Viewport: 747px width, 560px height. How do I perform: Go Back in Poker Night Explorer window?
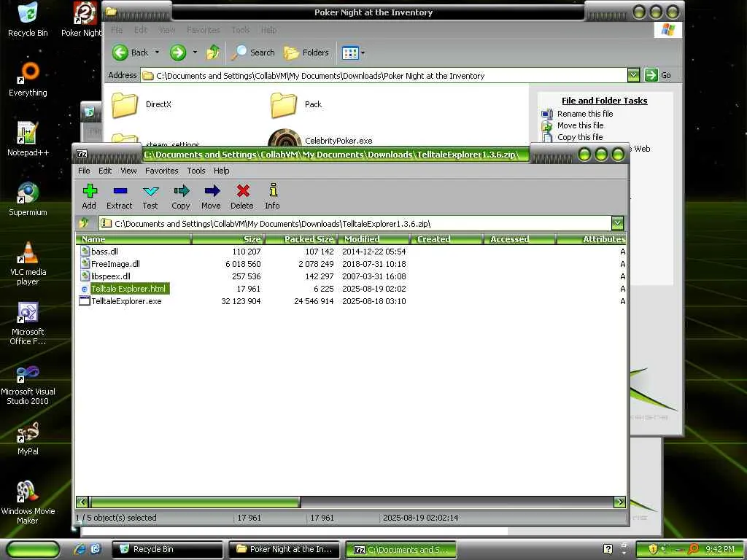pos(131,52)
